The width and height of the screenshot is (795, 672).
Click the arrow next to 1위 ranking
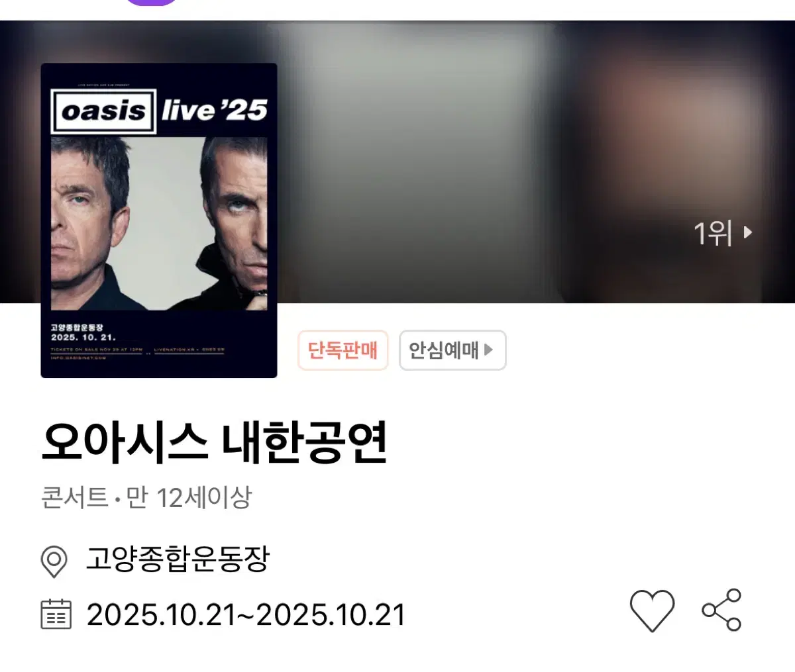(x=748, y=232)
